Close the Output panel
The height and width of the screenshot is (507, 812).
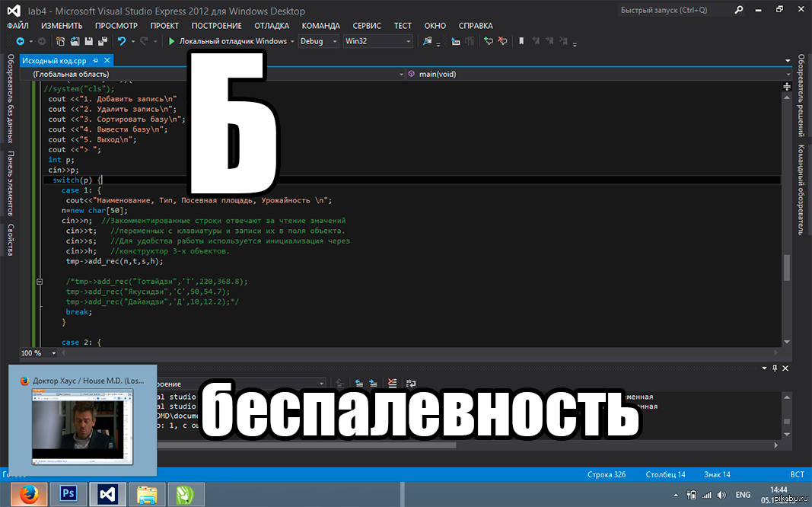tap(785, 368)
